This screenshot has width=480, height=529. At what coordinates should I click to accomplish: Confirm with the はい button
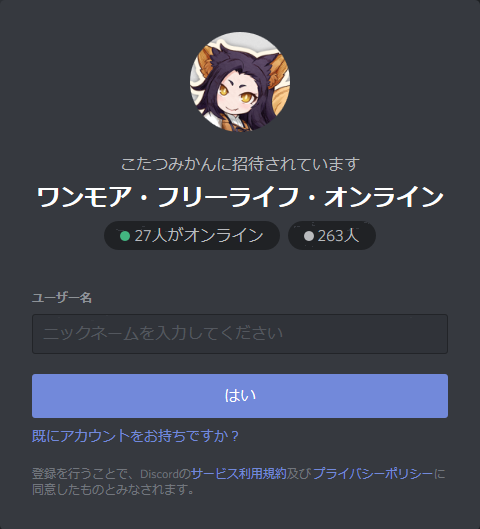coord(240,396)
